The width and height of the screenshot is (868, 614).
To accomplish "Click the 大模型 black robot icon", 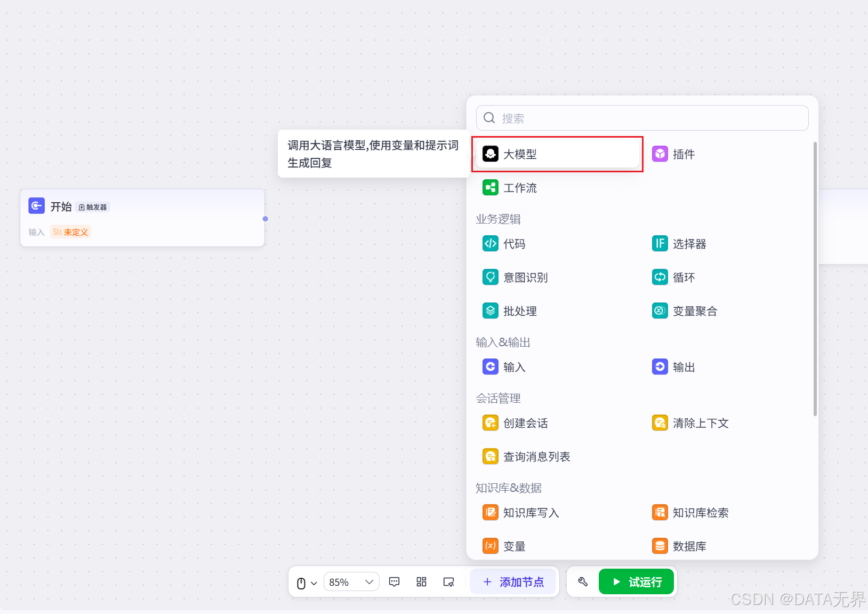I will tap(491, 154).
